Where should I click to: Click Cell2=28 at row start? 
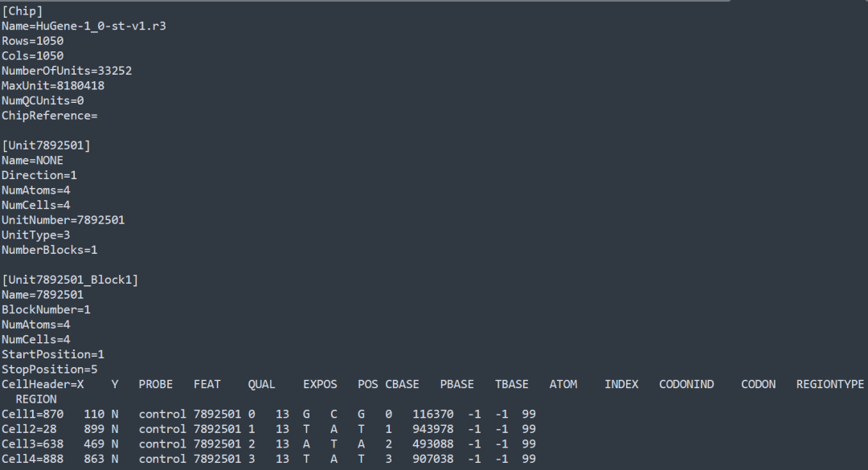(x=29, y=430)
